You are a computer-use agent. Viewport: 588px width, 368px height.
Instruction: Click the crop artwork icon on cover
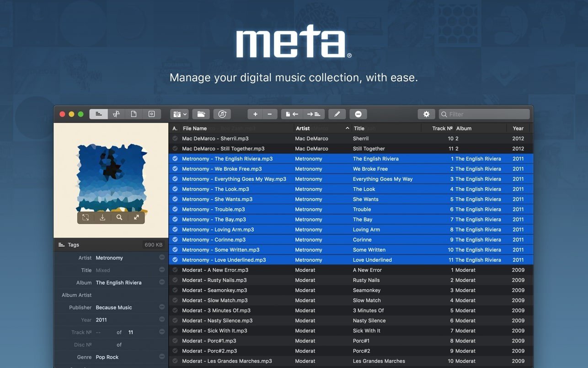click(x=86, y=217)
